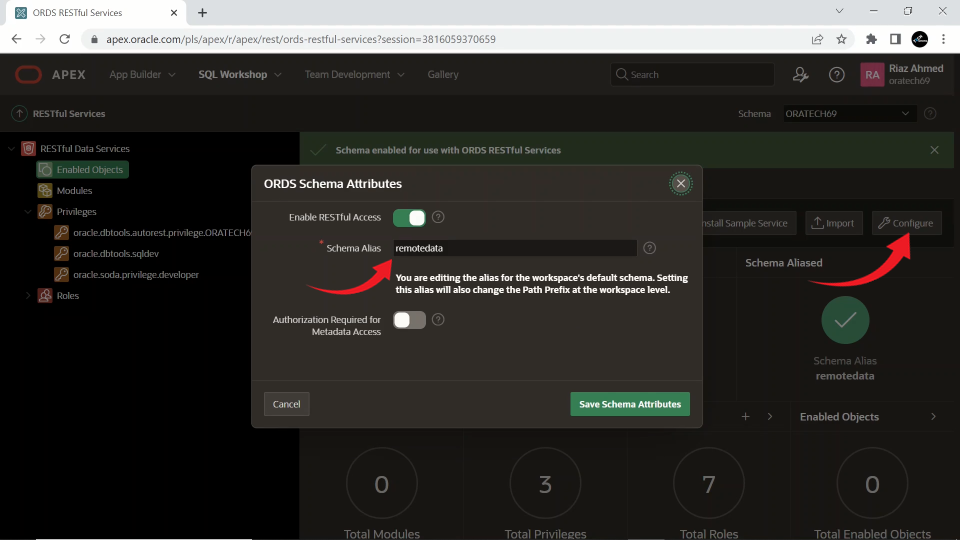Click the Total Privileges count circle
The image size is (960, 540).
coord(545,484)
